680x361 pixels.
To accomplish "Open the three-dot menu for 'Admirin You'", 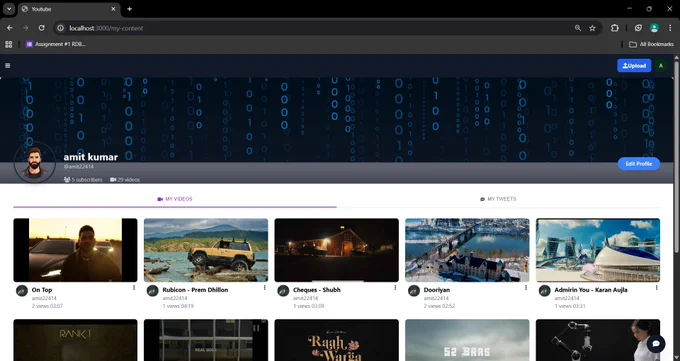I will (x=656, y=288).
